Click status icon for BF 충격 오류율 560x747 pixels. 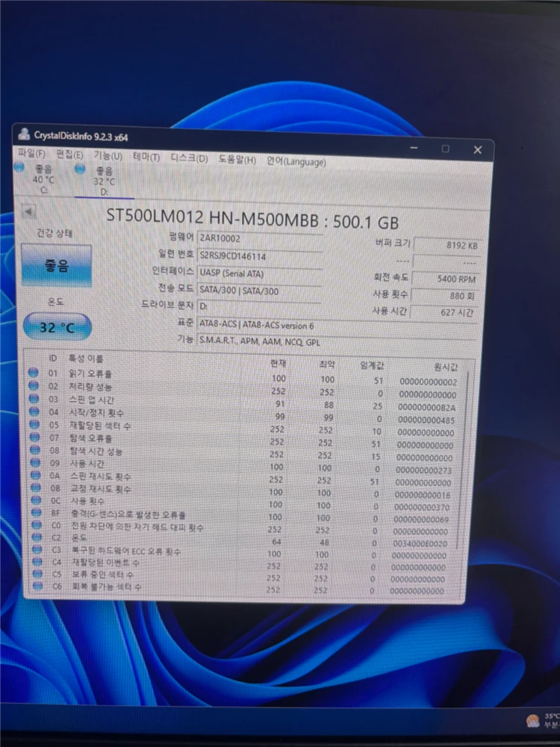(x=36, y=512)
